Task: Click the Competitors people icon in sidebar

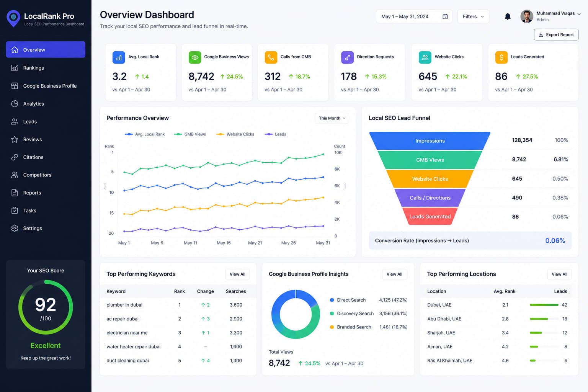Action: [x=15, y=175]
